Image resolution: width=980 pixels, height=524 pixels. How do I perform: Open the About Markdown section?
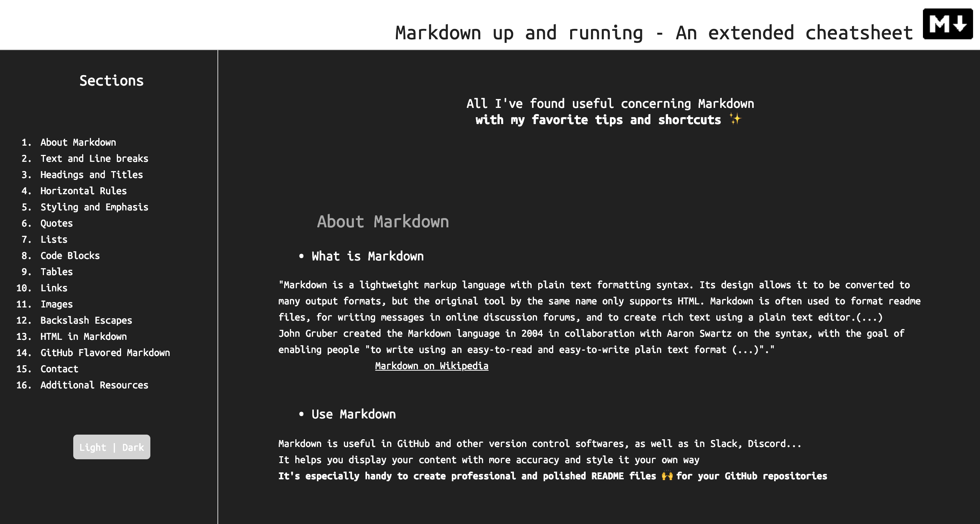coord(78,142)
